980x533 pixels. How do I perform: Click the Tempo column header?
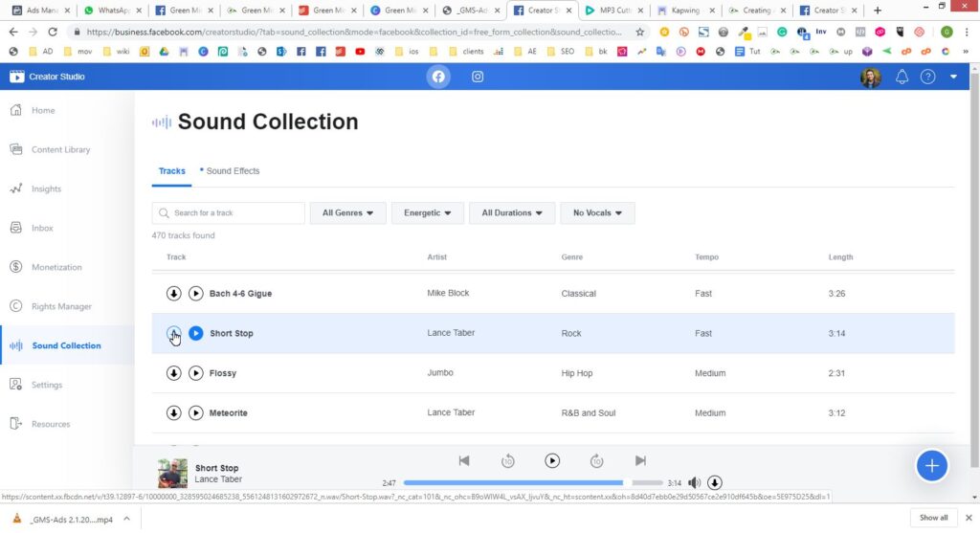(x=707, y=256)
